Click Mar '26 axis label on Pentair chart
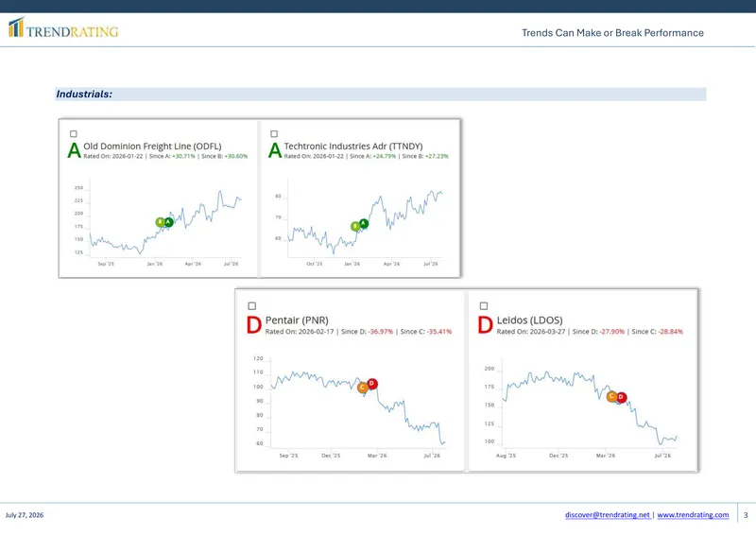756x535 pixels. [377, 456]
